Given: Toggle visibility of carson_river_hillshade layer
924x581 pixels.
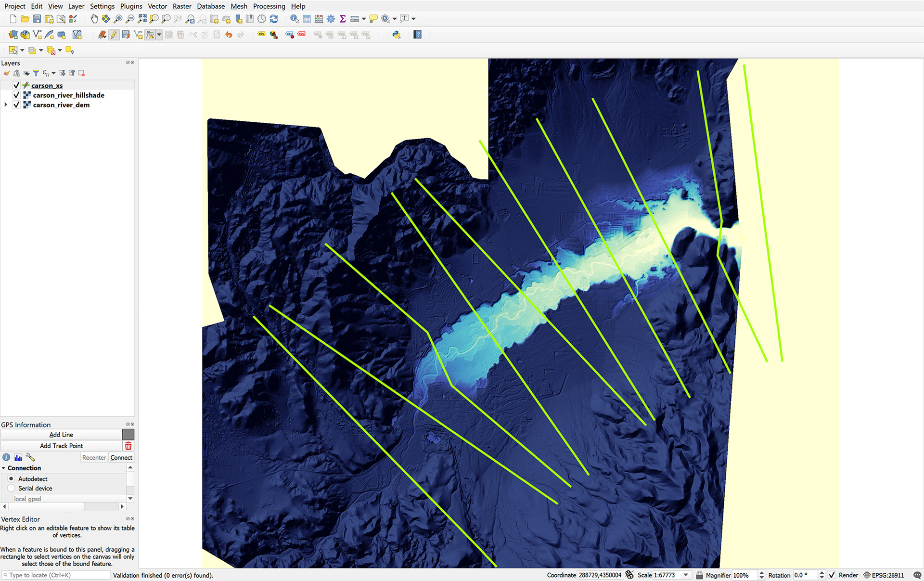Looking at the screenshot, I should coord(16,95).
